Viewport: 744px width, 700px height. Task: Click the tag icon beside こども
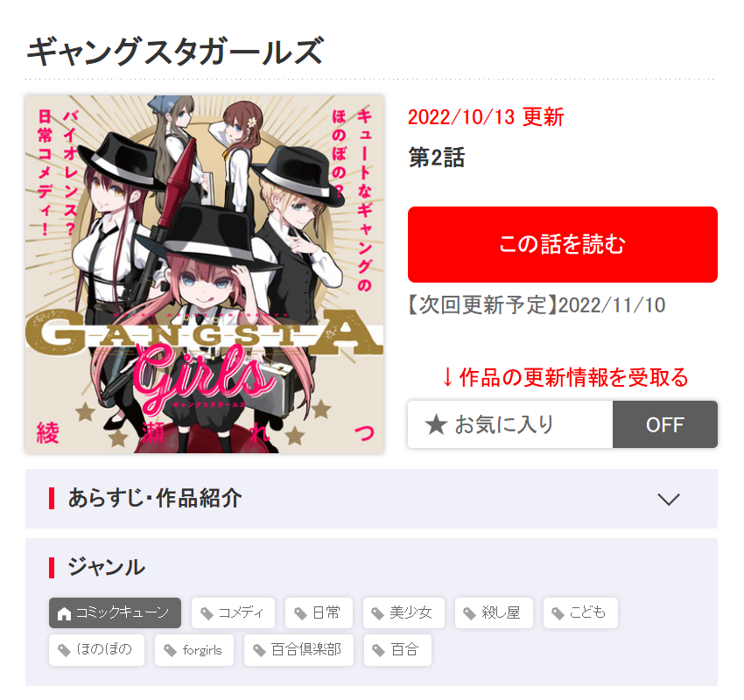click(x=558, y=613)
